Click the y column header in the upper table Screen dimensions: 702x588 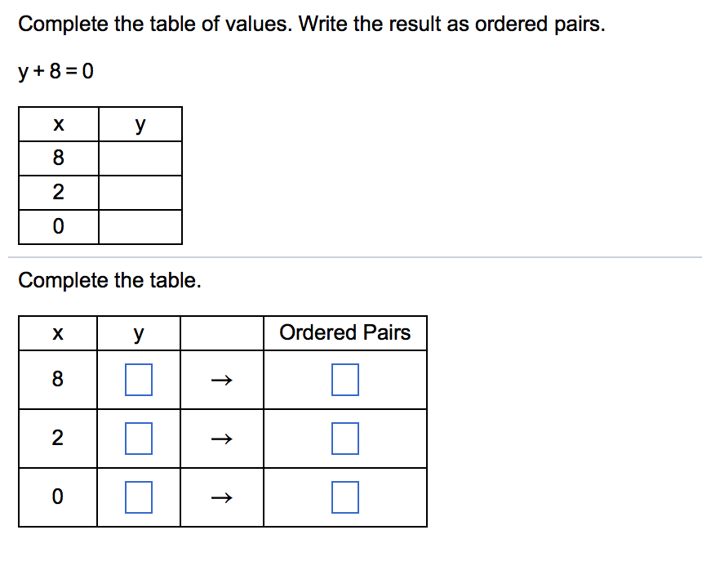tap(139, 124)
